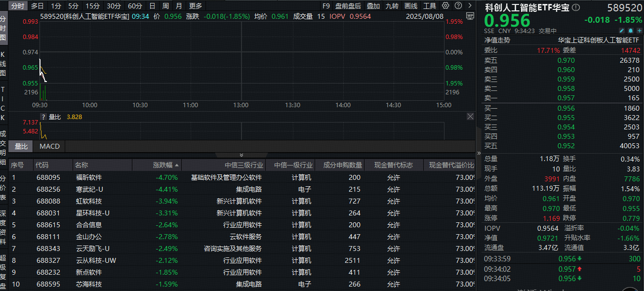644x291 pixels.
Task: Open 更多 period options
Action: point(196,6)
